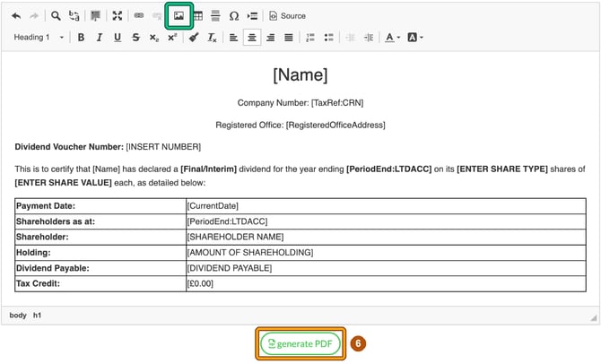Increase indent of the paragraph
Viewport: 601px width, 364px height.
click(369, 37)
